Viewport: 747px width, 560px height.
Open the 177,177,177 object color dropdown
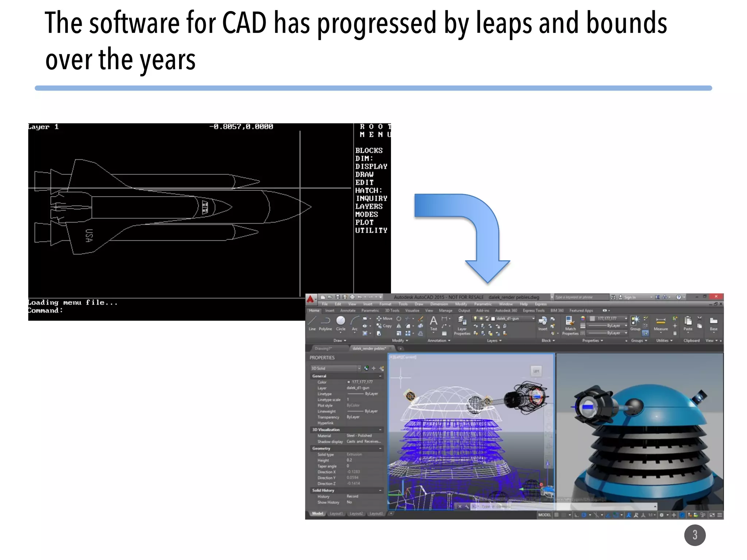[x=626, y=318]
